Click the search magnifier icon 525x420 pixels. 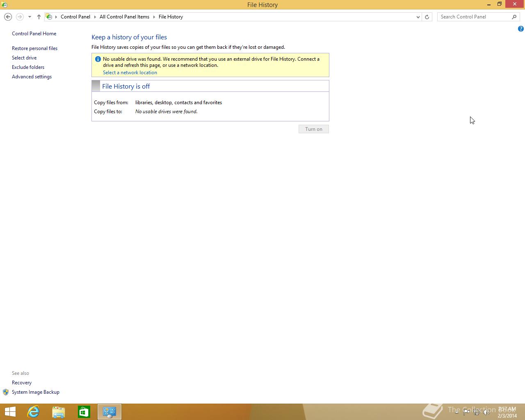click(514, 17)
